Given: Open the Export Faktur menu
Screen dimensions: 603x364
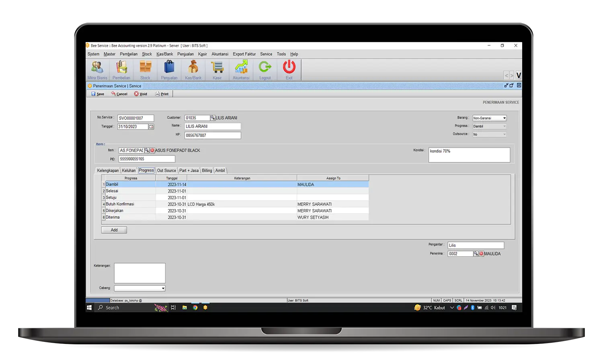Looking at the screenshot, I should click(x=244, y=54).
